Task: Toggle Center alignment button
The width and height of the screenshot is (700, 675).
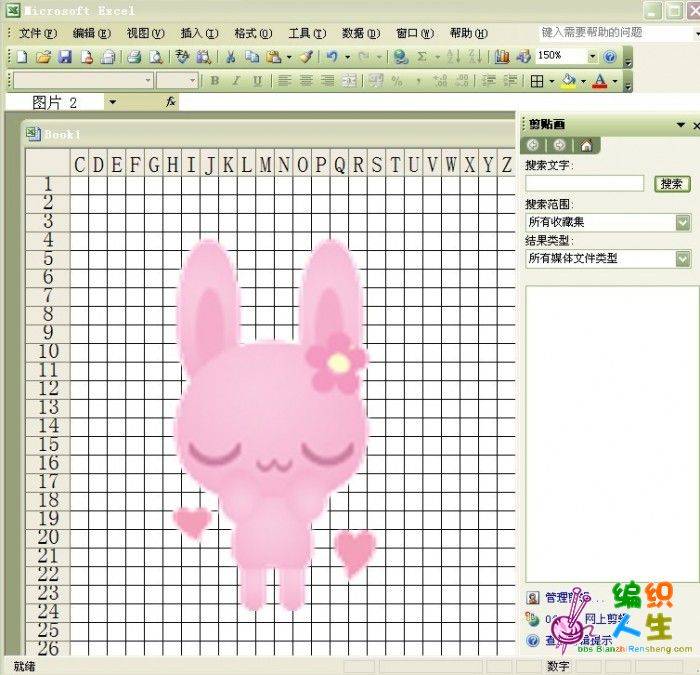Action: 306,81
